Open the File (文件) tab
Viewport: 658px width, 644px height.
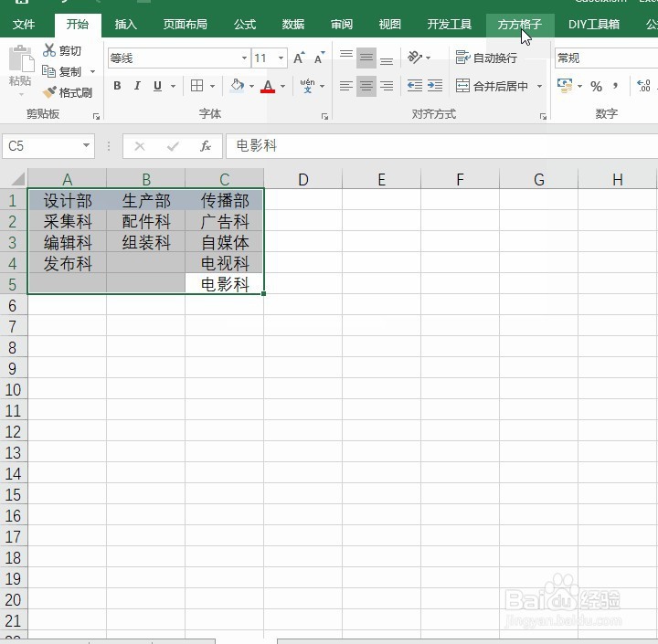24,25
